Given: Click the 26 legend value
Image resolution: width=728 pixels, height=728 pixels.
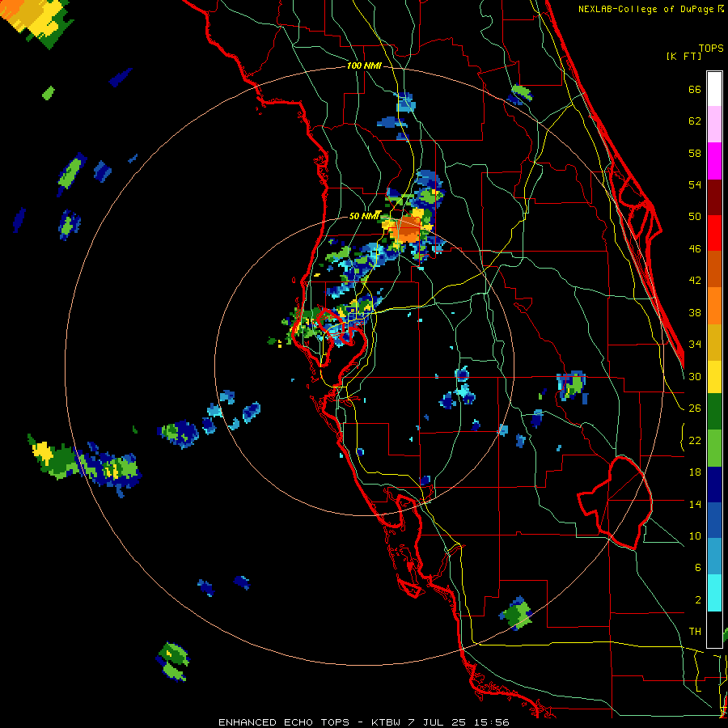Looking at the screenshot, I should point(695,408).
